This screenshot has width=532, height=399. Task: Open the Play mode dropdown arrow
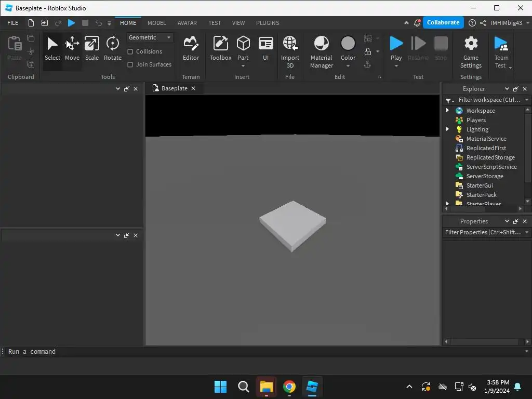[x=396, y=66]
